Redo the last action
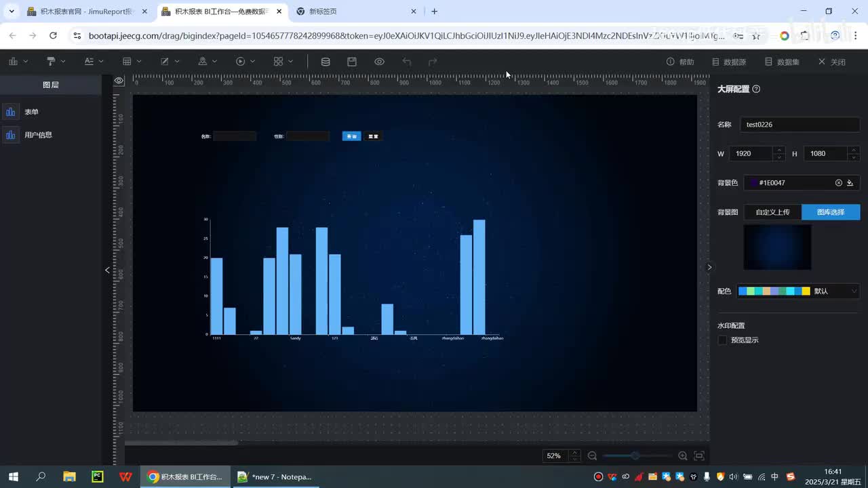The width and height of the screenshot is (868, 488). click(x=433, y=62)
